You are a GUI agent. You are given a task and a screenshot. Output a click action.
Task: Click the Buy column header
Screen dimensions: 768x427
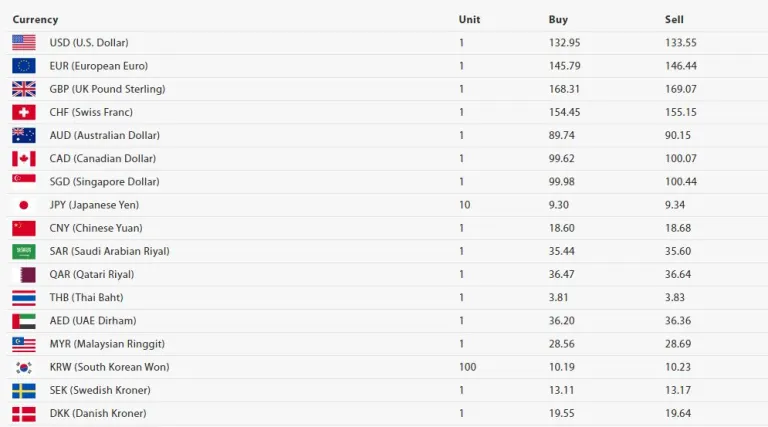(558, 20)
